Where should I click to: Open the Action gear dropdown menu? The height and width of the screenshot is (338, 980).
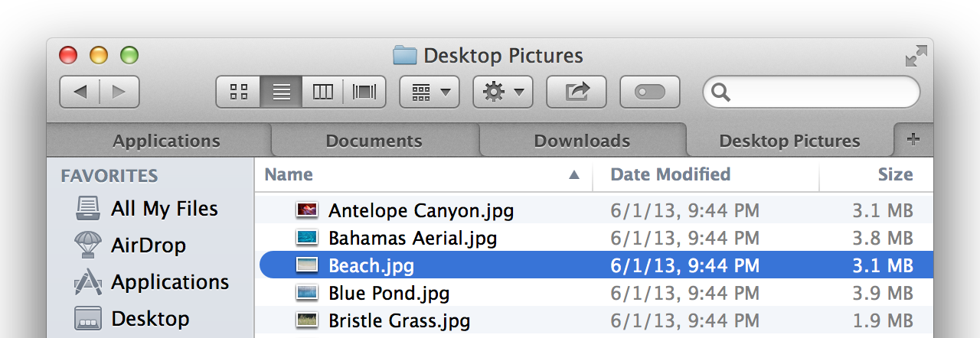coord(503,93)
